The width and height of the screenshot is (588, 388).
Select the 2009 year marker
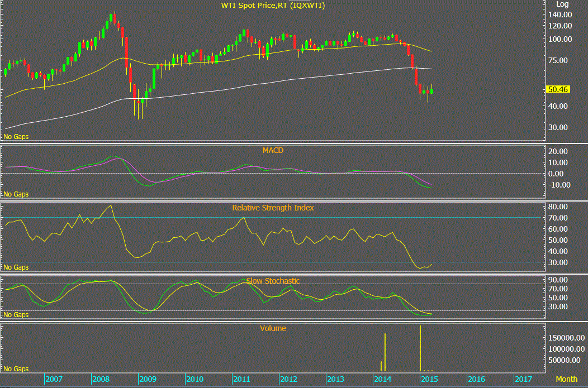148,379
